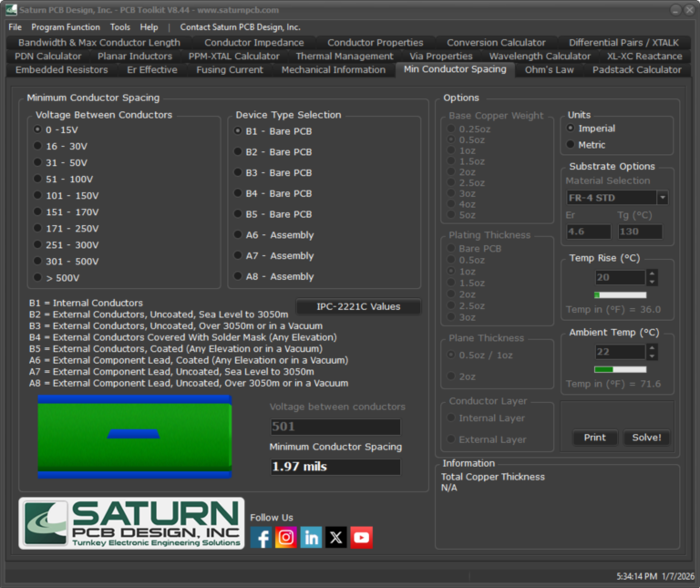Click the LinkedIn social icon
This screenshot has width=700, height=588.
tap(312, 537)
